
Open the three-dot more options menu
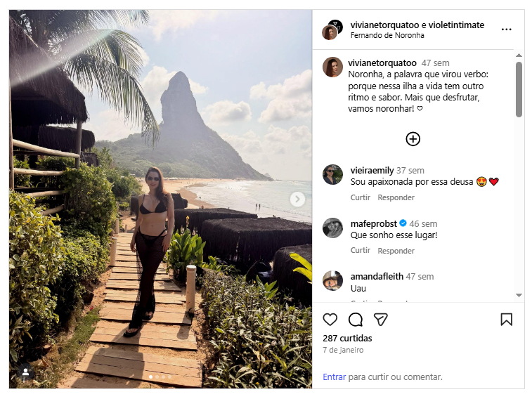pos(507,30)
